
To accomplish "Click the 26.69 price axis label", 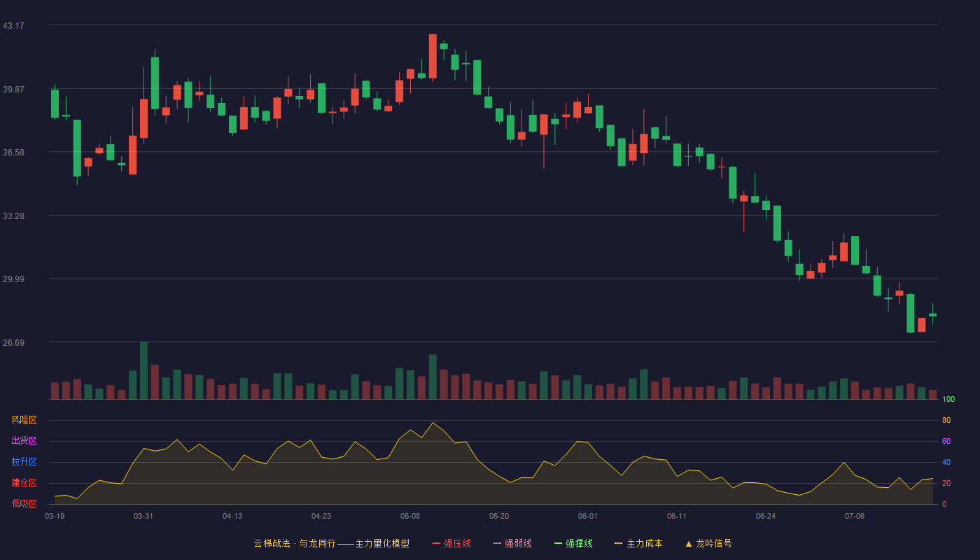I will point(13,342).
